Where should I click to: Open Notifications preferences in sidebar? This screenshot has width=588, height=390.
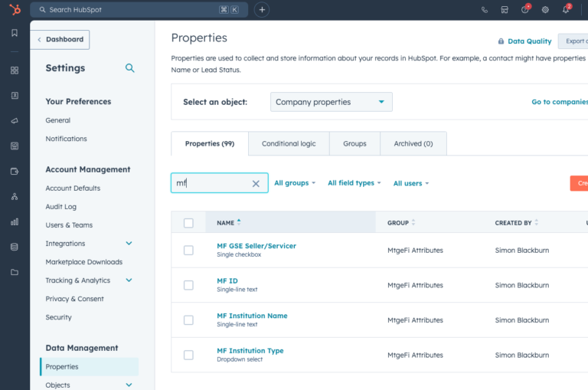66,139
